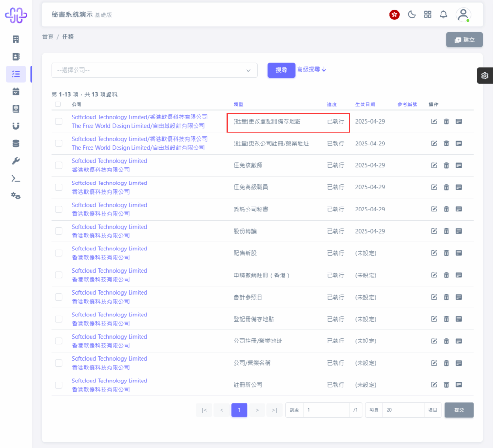493x448 pixels.
Task: Open the gears settings sidebar icon
Action: coord(16,196)
